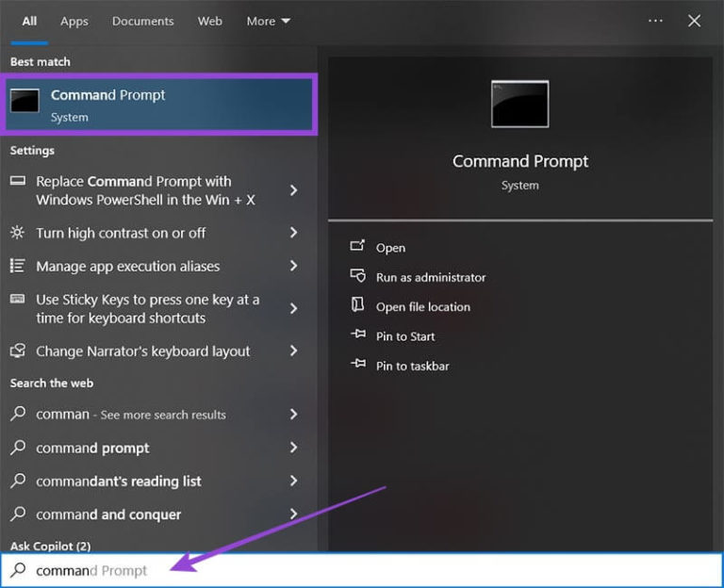
Task: Click search icon beside comman result
Action: pos(18,413)
